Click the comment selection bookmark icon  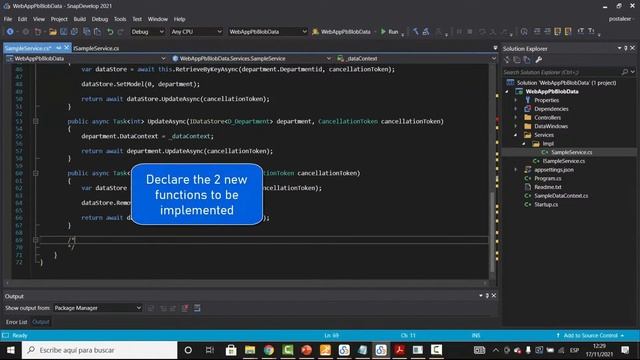558,32
